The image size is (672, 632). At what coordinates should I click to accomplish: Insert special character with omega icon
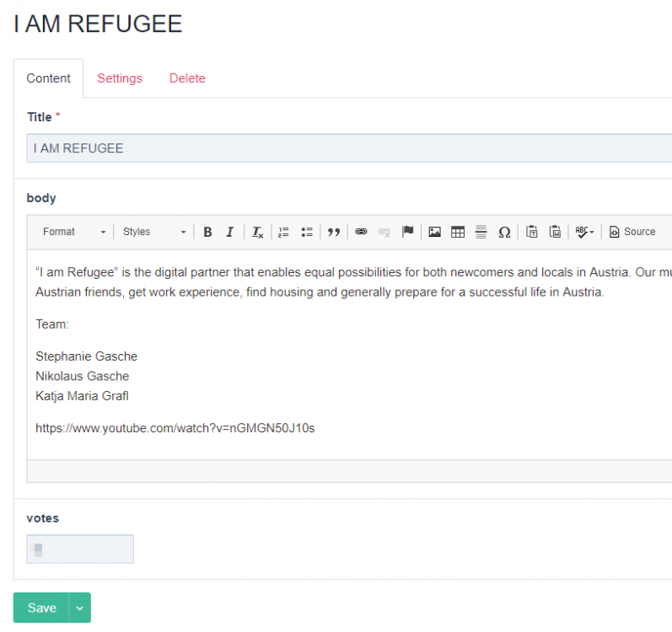[x=504, y=232]
